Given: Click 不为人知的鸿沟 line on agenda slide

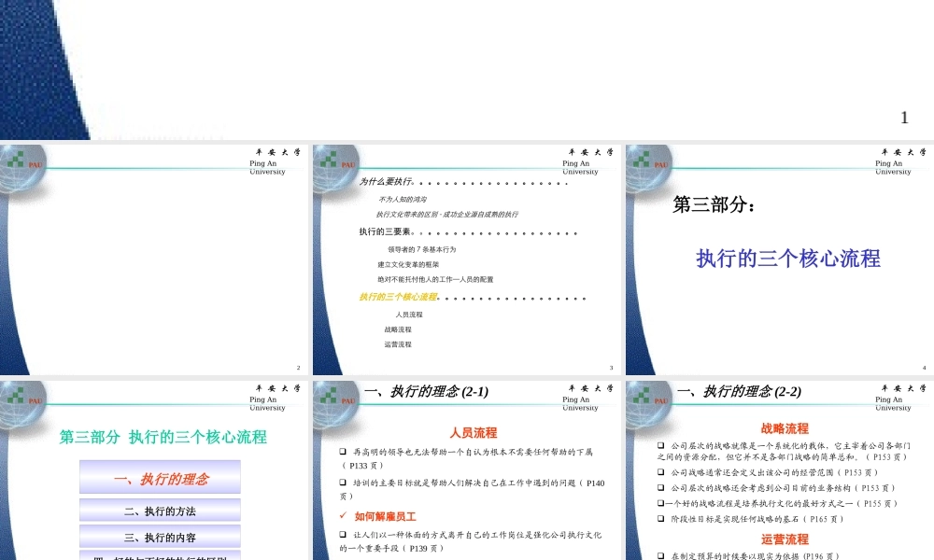Looking at the screenshot, I should tap(403, 200).
